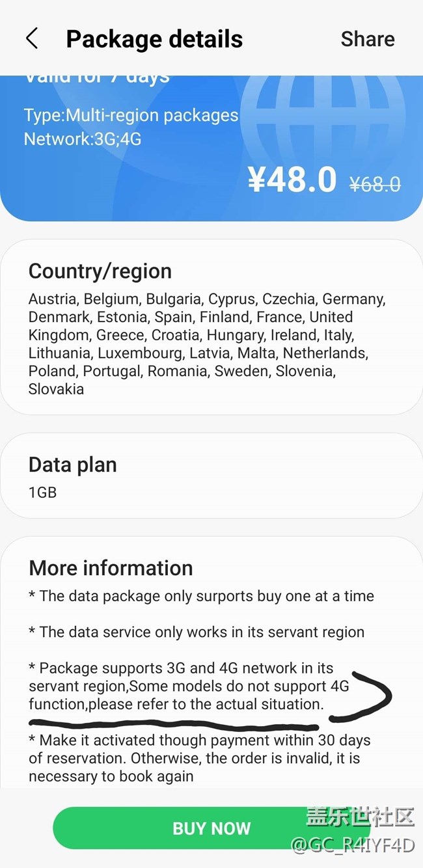Tap the Country/region heading

tap(100, 271)
